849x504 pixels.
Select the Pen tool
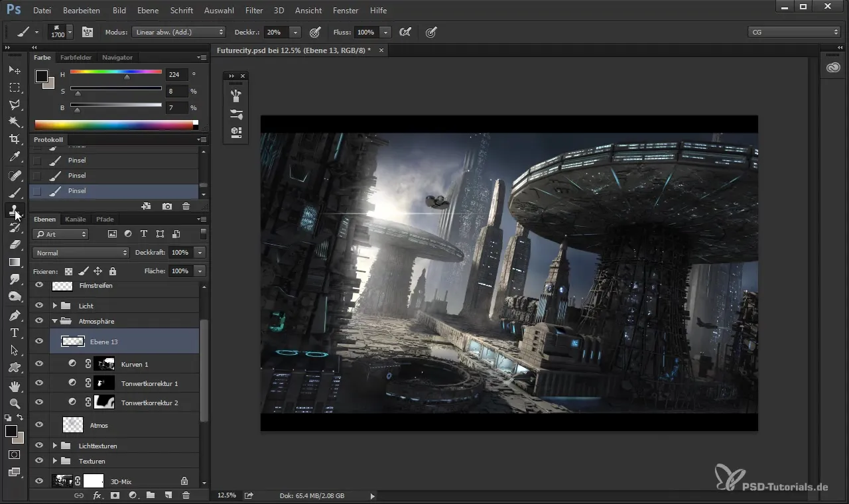(15, 315)
